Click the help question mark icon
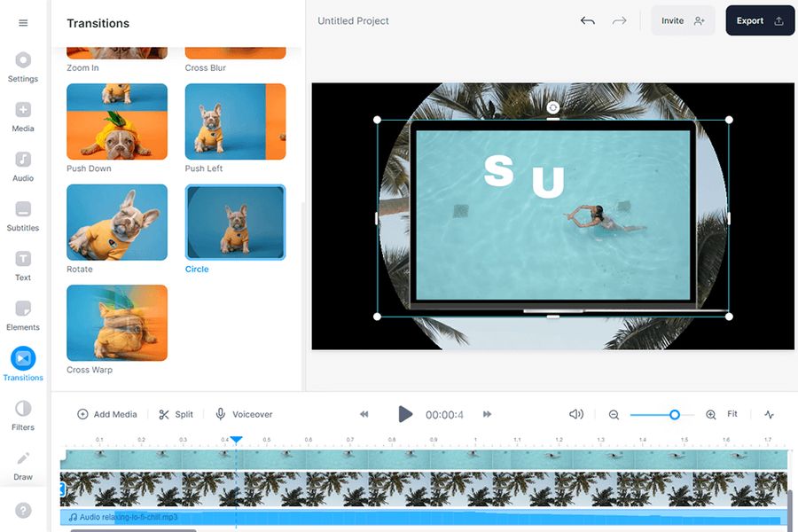798x532 pixels. click(23, 511)
